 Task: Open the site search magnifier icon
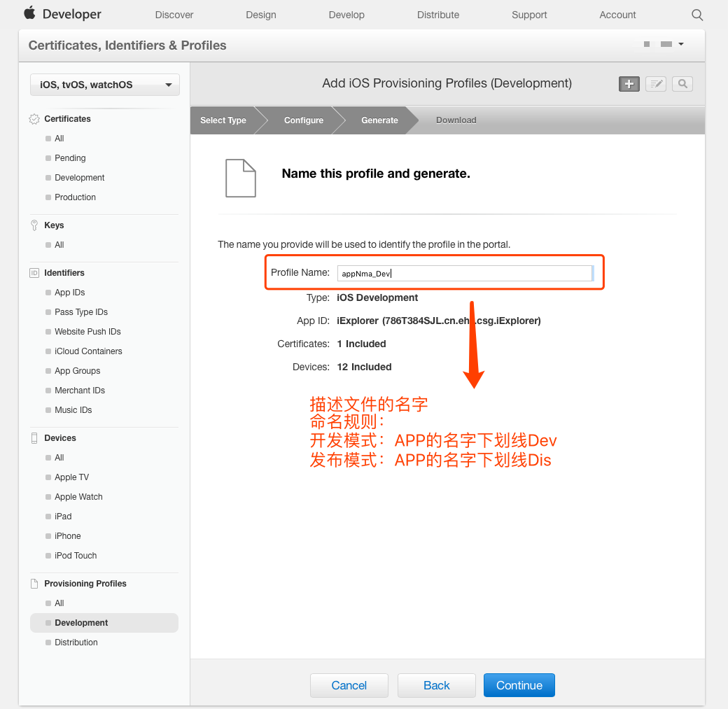tap(697, 15)
